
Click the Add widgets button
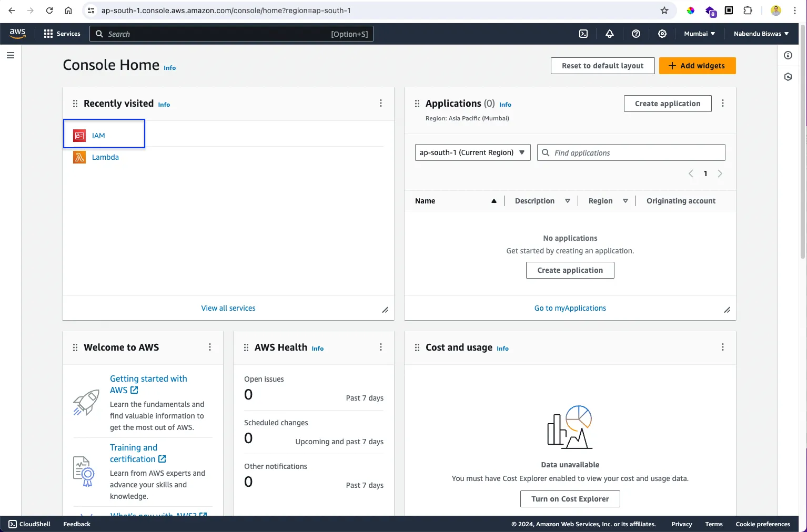(698, 66)
